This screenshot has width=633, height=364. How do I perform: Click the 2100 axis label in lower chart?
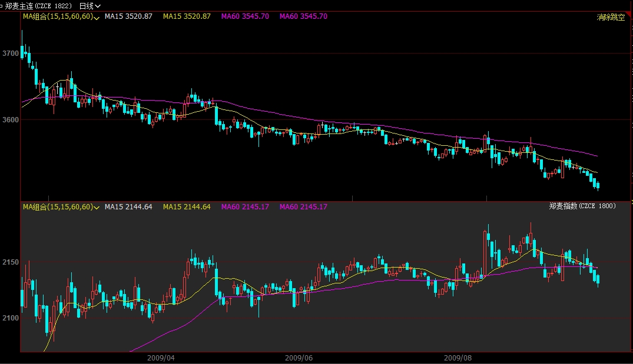11,318
